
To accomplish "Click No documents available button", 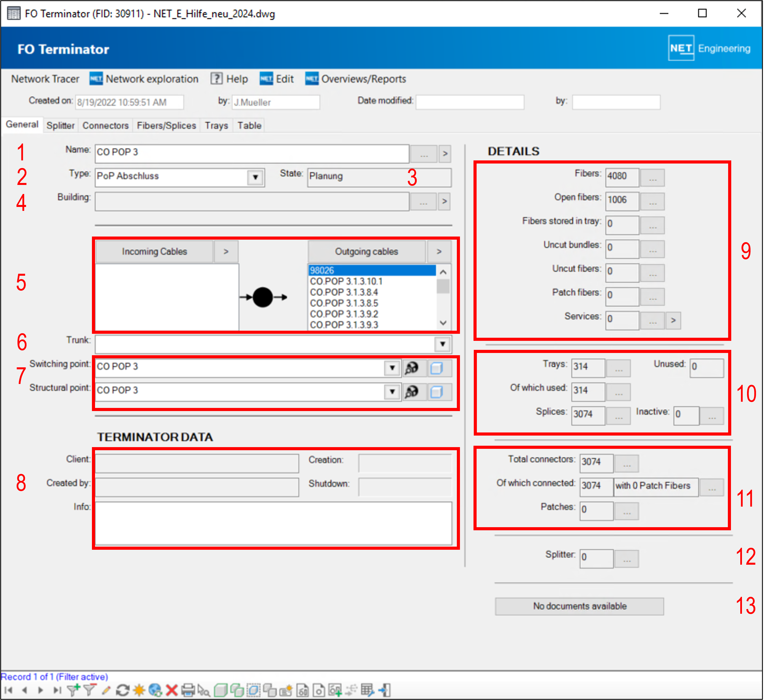I will point(579,606).
